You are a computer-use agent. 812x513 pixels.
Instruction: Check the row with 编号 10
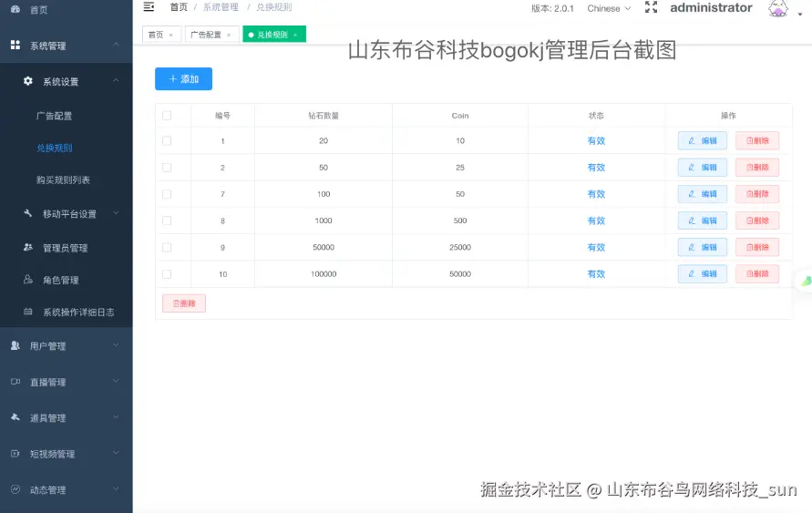click(167, 274)
